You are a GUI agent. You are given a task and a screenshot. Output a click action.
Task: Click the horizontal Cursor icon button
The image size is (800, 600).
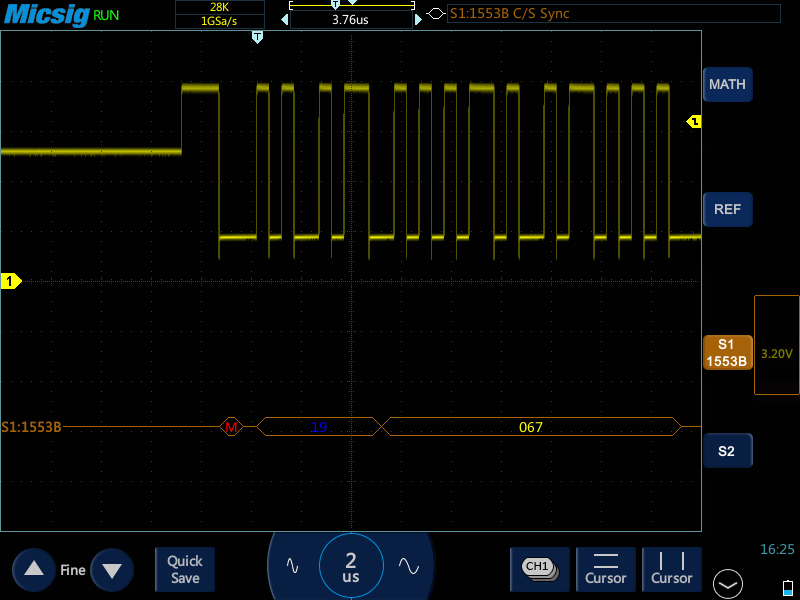click(x=606, y=568)
